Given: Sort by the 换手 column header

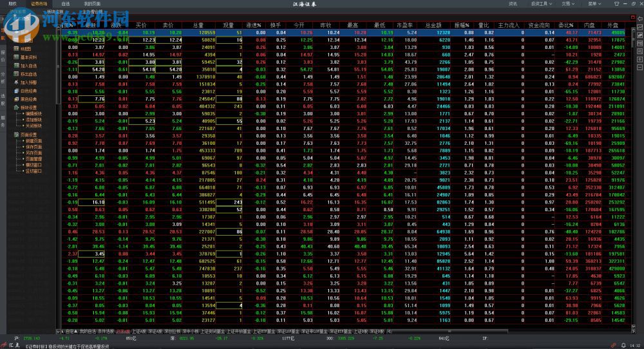Looking at the screenshot, I should coord(276,25).
